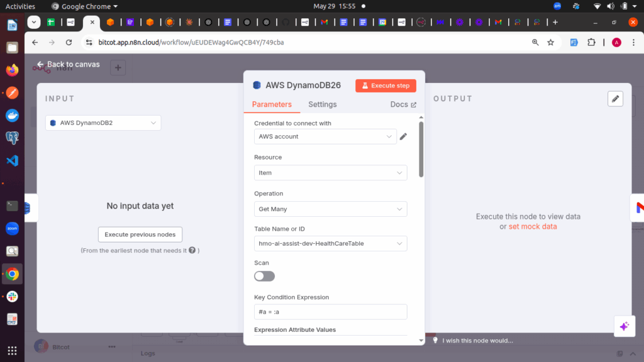Click the sparkle AI assistant icon
This screenshot has width=644, height=362.
point(624,326)
